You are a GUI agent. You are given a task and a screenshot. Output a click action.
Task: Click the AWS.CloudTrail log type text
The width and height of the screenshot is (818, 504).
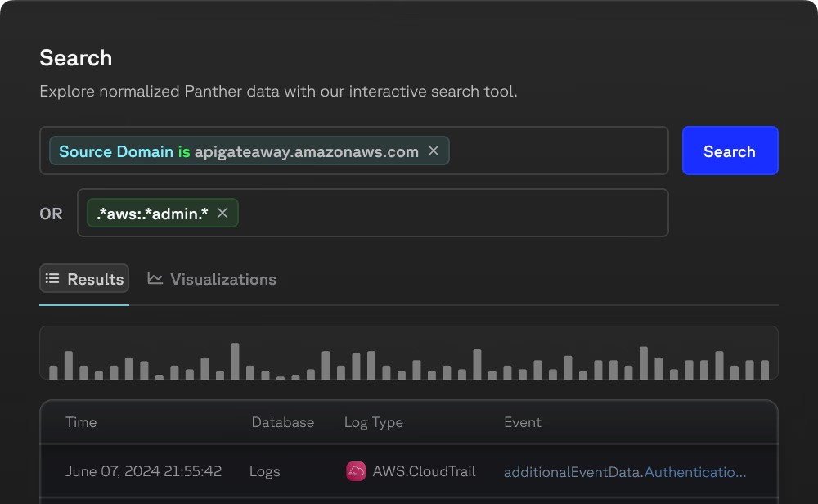coord(424,471)
